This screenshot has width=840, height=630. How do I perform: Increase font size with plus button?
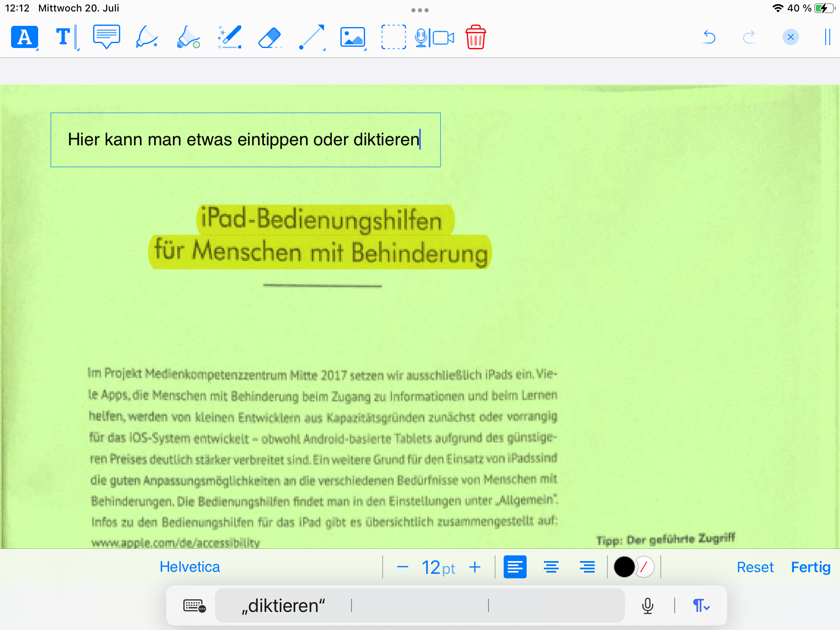click(475, 567)
